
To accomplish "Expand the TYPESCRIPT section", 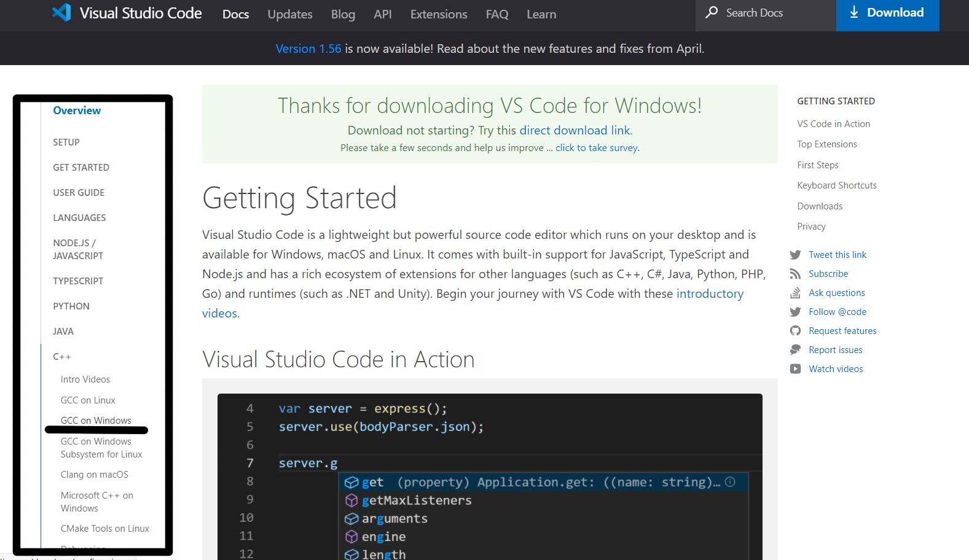I will pos(78,281).
